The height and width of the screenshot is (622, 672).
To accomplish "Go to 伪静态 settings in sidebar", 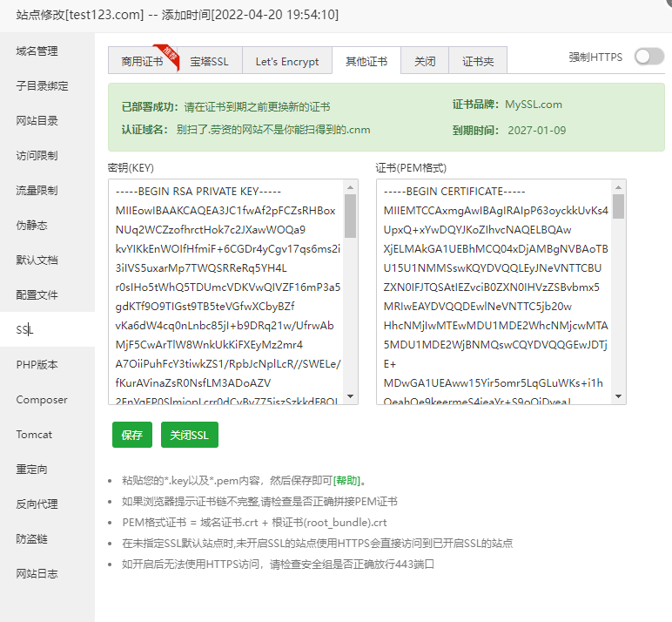I will click(31, 226).
